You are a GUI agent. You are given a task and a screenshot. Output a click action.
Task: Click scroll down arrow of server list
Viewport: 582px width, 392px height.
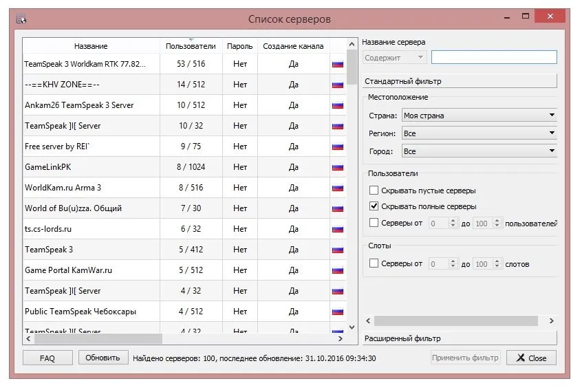(352, 327)
